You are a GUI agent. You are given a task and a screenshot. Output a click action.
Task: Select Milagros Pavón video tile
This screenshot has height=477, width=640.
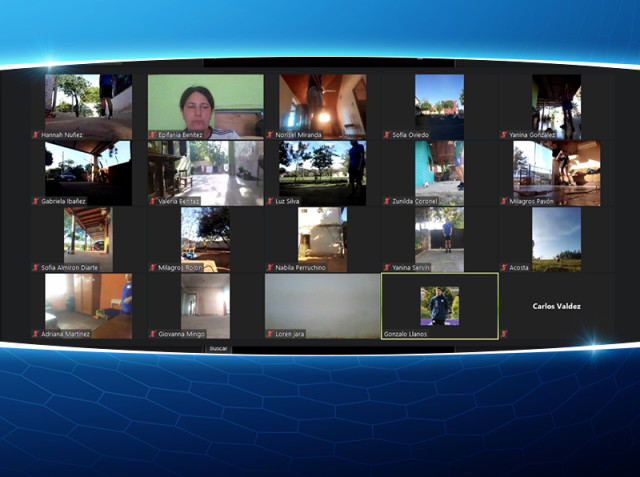point(556,173)
